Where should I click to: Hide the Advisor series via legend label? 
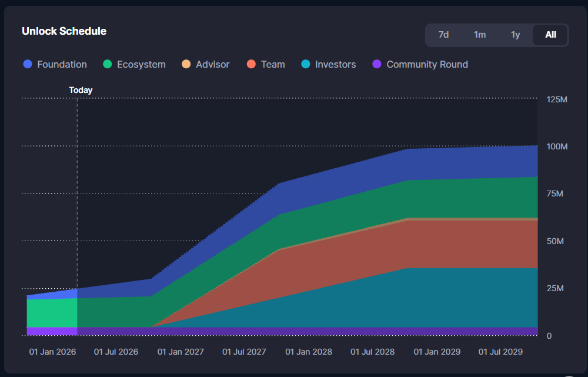[x=212, y=65]
